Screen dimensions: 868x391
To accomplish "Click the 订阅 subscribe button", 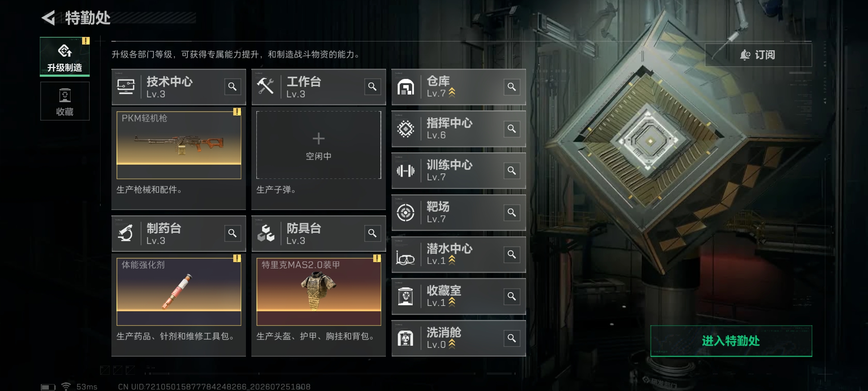I will [758, 55].
